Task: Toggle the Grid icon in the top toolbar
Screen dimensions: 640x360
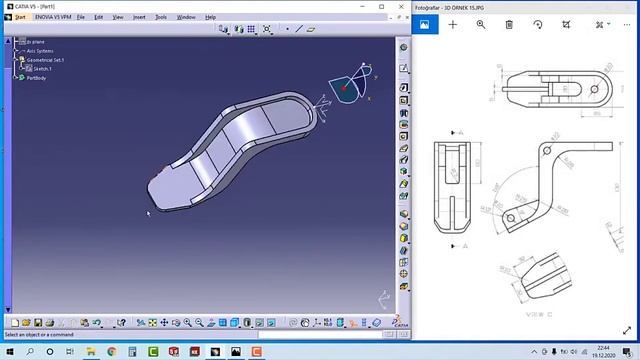Action: pyautogui.click(x=251, y=29)
